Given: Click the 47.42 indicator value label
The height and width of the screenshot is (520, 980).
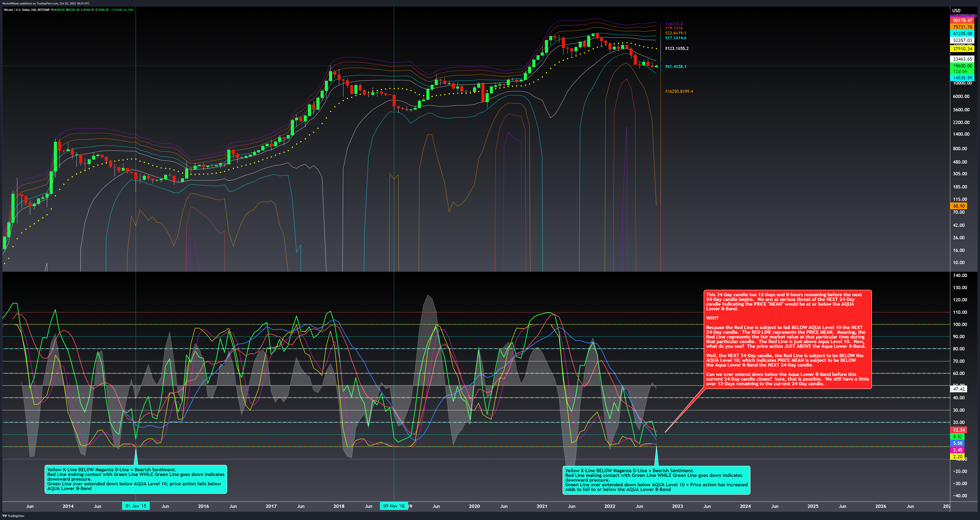Looking at the screenshot, I should coord(959,389).
